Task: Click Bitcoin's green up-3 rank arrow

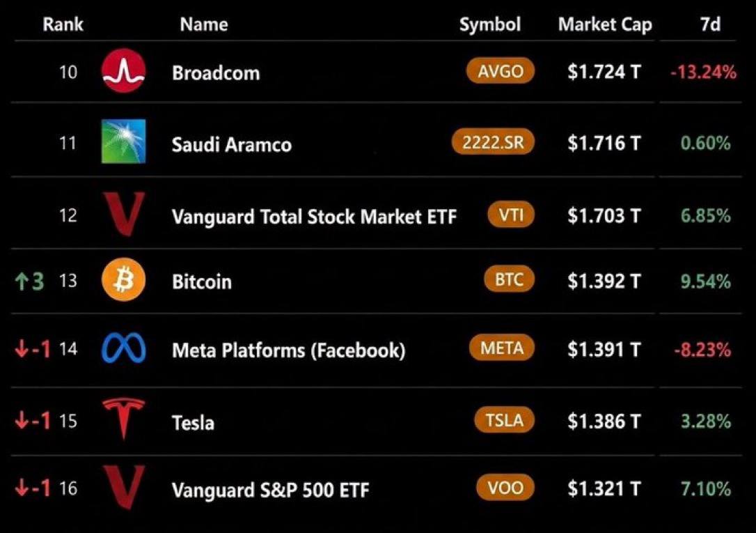Action: [29, 281]
